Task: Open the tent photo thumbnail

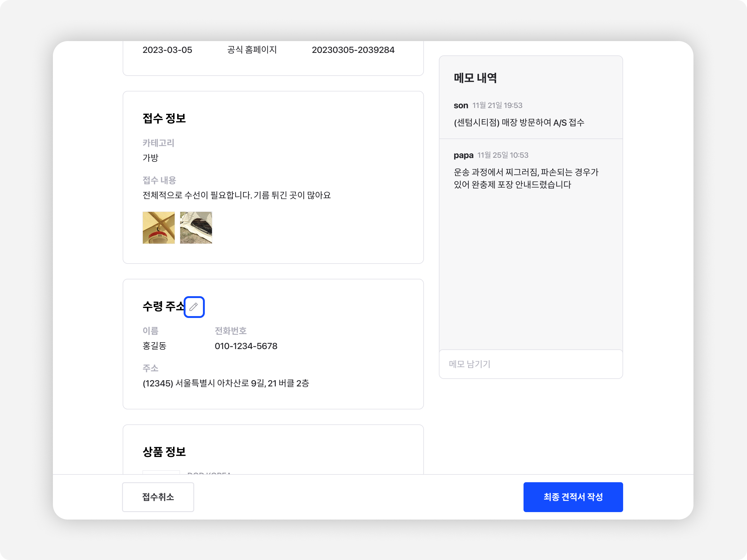Action: pos(196,227)
